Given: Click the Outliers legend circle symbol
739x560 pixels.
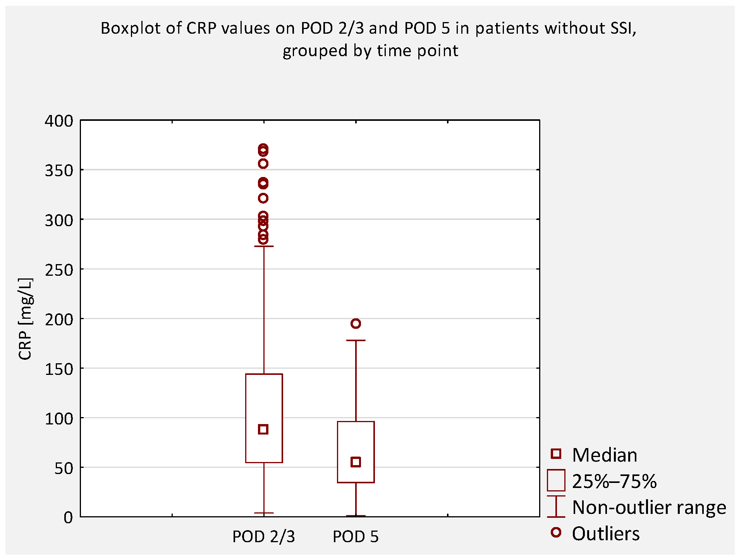Looking at the screenshot, I should coord(556,533).
